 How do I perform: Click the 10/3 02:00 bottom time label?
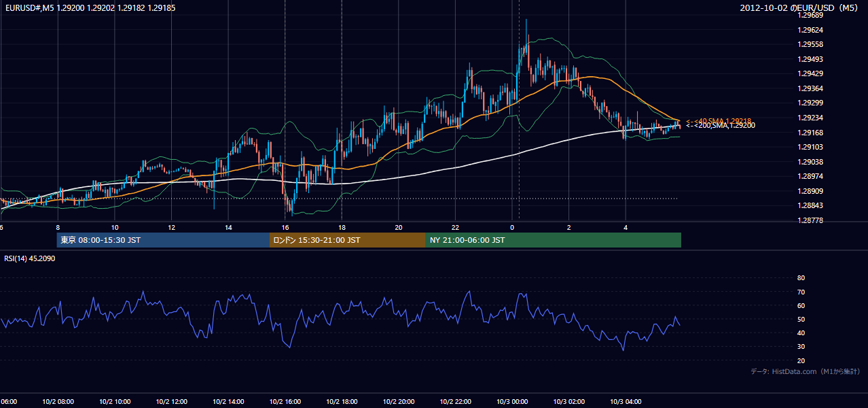569,402
